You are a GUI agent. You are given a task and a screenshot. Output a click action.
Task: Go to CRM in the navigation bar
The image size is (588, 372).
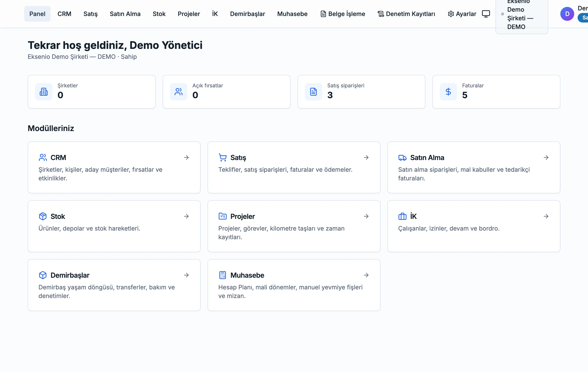[64, 14]
